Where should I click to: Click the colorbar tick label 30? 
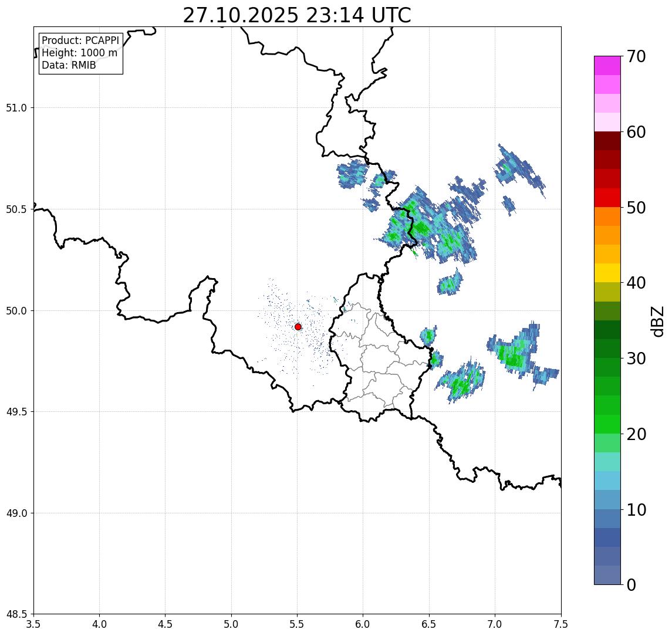[x=636, y=358]
